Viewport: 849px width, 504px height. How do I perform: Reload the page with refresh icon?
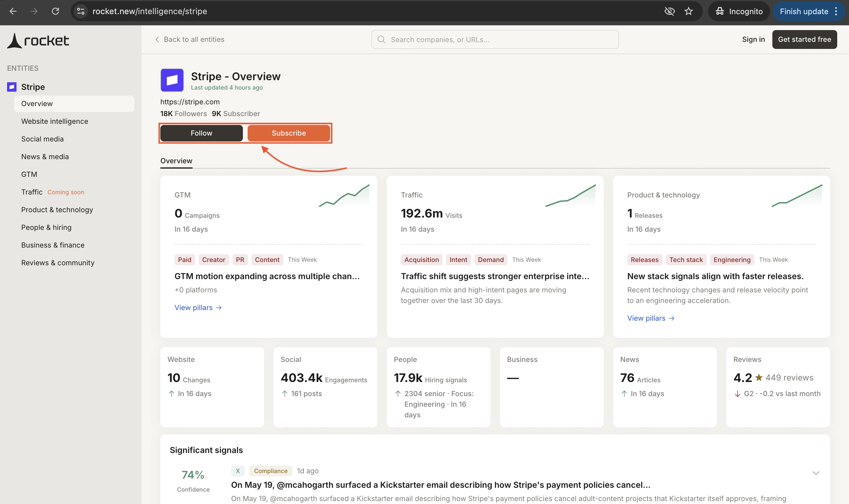pos(55,11)
